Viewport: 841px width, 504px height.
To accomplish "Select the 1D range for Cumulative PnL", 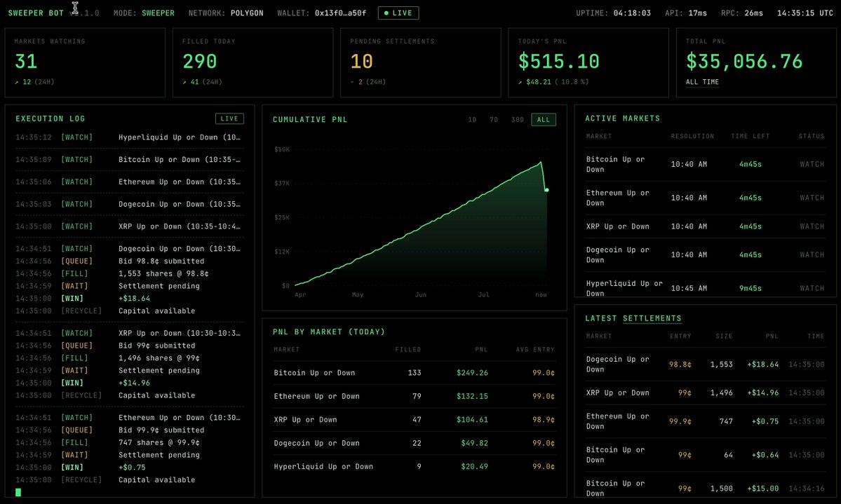I will click(x=472, y=120).
